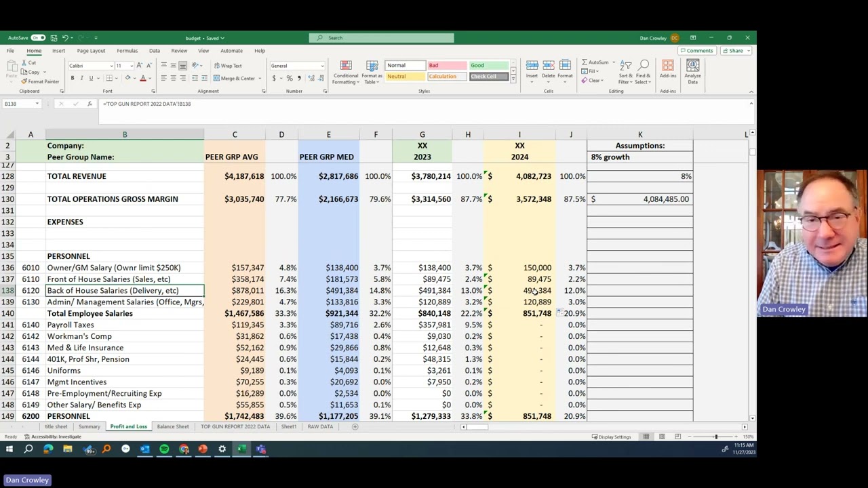Open the TOP GUN REPORT 2022 DATA sheet
868x488 pixels.
235,427
